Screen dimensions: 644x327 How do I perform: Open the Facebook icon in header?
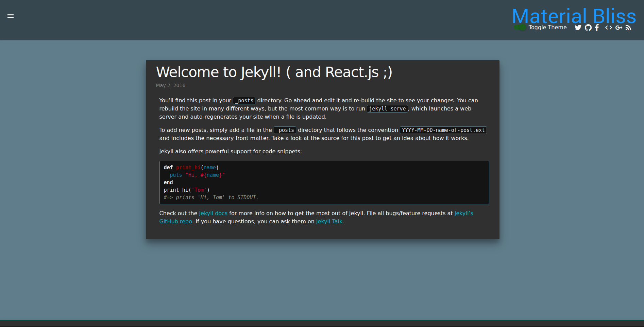597,28
